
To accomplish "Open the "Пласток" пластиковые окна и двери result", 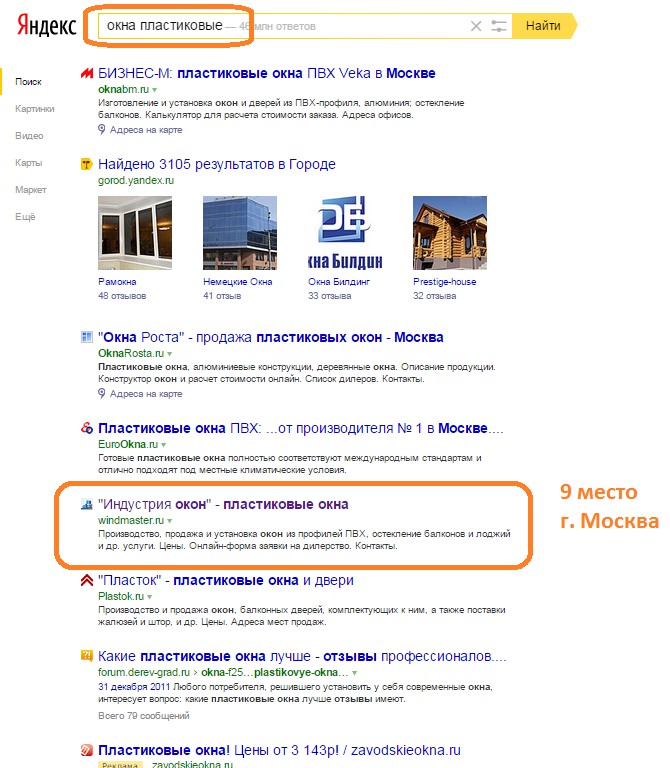I will (226, 580).
